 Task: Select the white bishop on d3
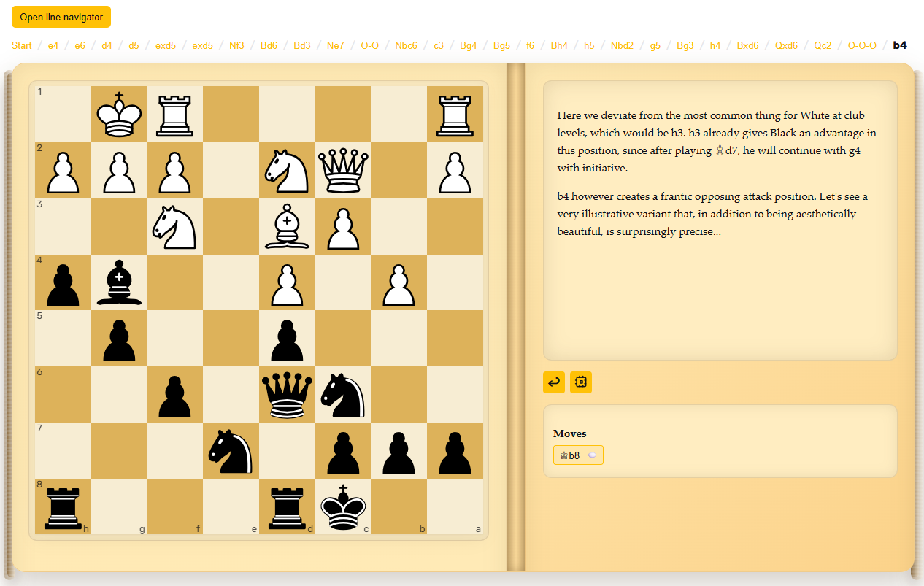point(287,226)
